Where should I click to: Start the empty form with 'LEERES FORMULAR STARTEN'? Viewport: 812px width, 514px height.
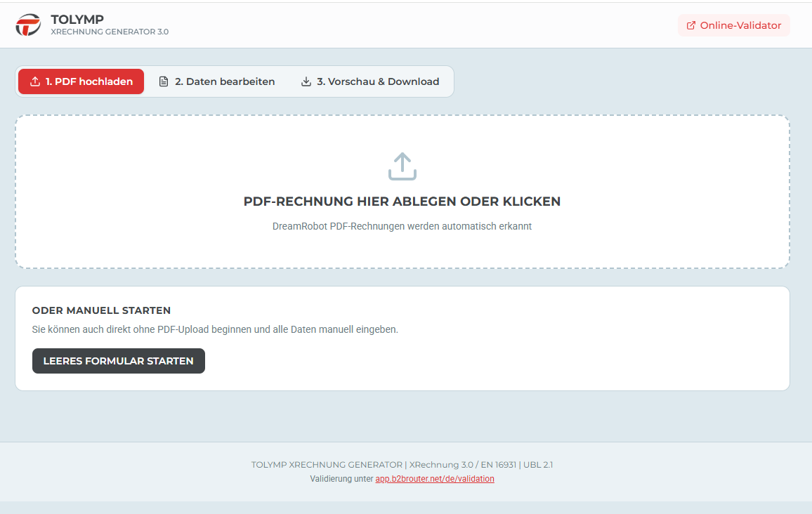119,361
